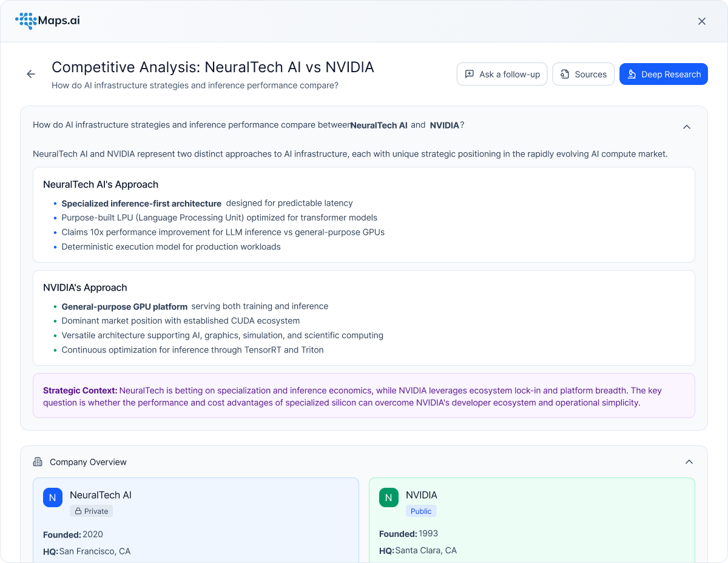
Task: Go back using the left arrow
Action: click(31, 74)
